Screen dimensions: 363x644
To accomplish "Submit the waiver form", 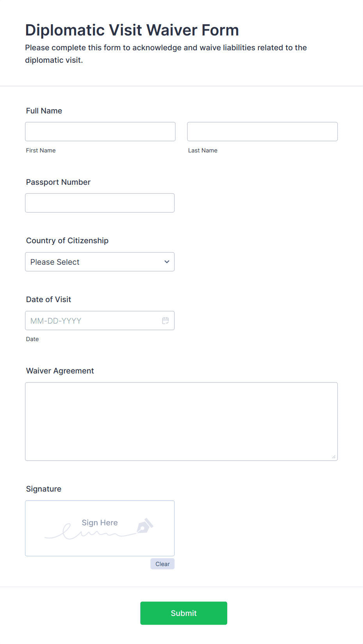I will [x=184, y=613].
